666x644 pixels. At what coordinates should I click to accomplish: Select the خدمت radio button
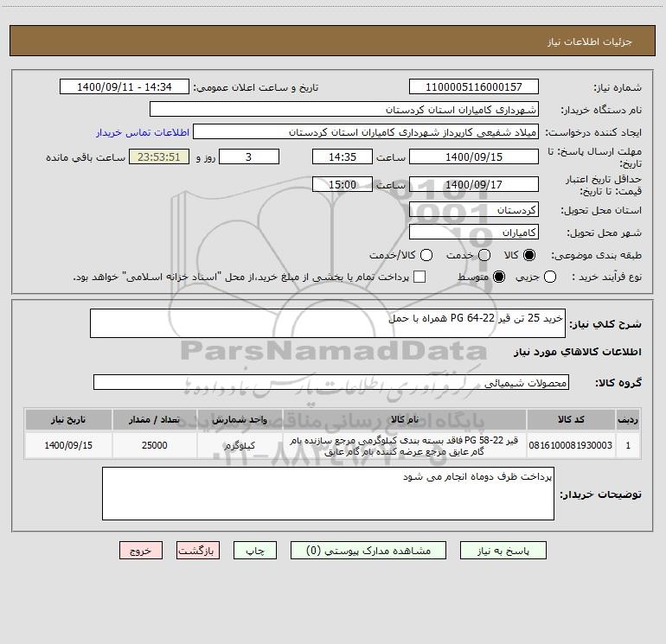coord(484,255)
